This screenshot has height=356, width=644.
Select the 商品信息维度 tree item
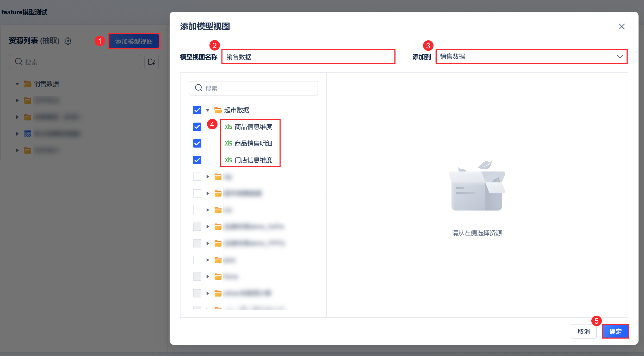(x=253, y=127)
